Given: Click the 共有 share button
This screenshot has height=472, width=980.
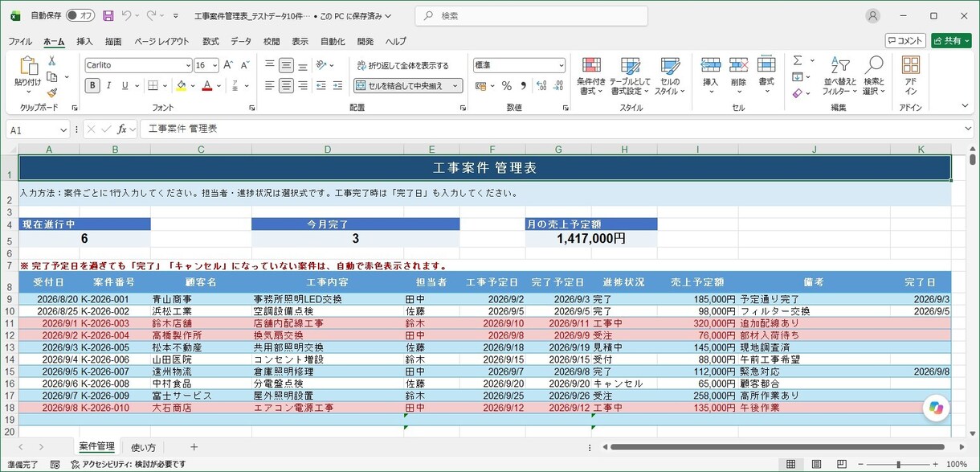Looking at the screenshot, I should [951, 40].
